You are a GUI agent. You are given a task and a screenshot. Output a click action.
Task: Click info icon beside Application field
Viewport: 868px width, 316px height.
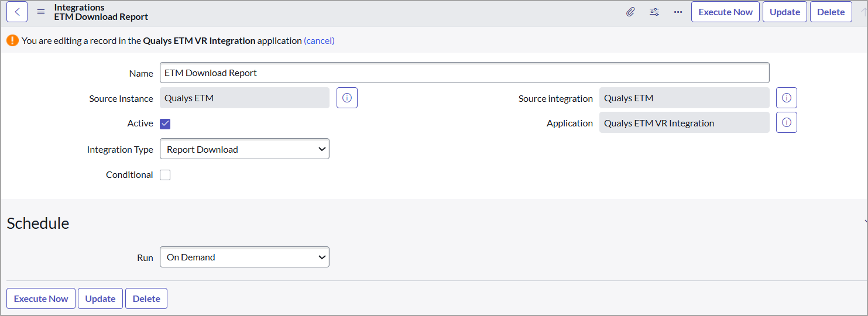pyautogui.click(x=786, y=123)
